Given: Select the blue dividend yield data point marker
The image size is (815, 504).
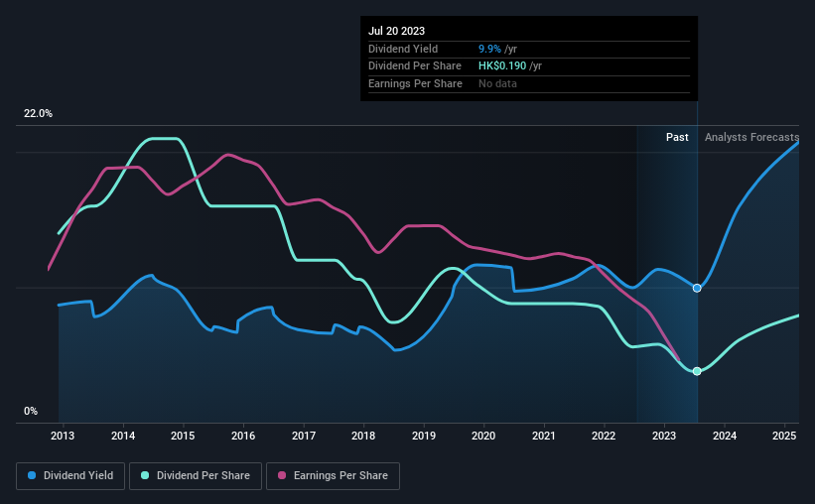Looking at the screenshot, I should click(x=697, y=288).
